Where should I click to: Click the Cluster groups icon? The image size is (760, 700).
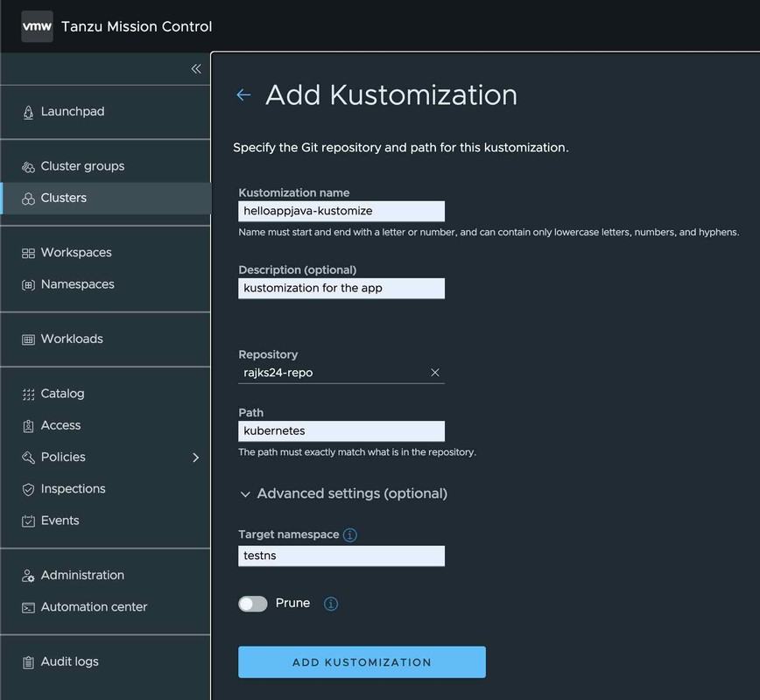click(x=28, y=167)
